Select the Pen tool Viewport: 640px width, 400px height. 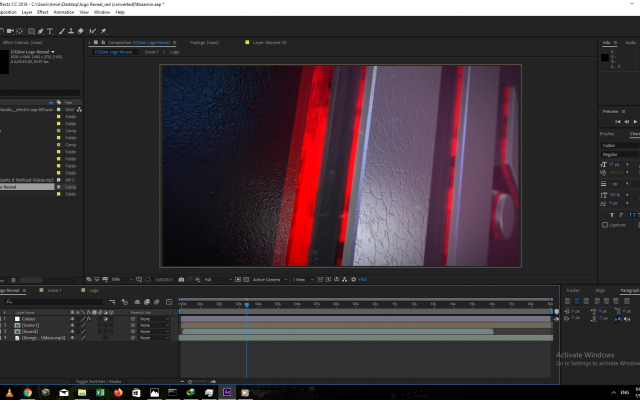(x=38, y=31)
